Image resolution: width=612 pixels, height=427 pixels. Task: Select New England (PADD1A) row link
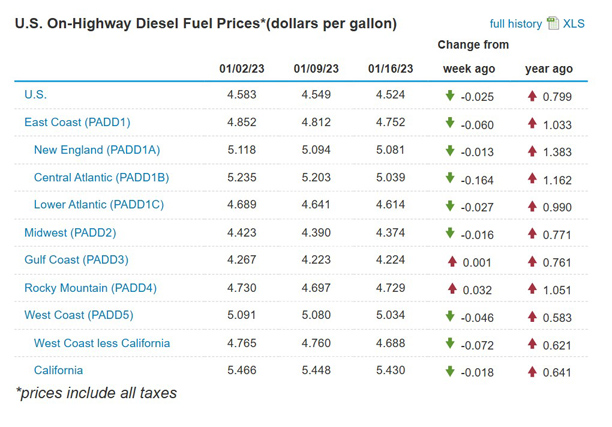96,150
